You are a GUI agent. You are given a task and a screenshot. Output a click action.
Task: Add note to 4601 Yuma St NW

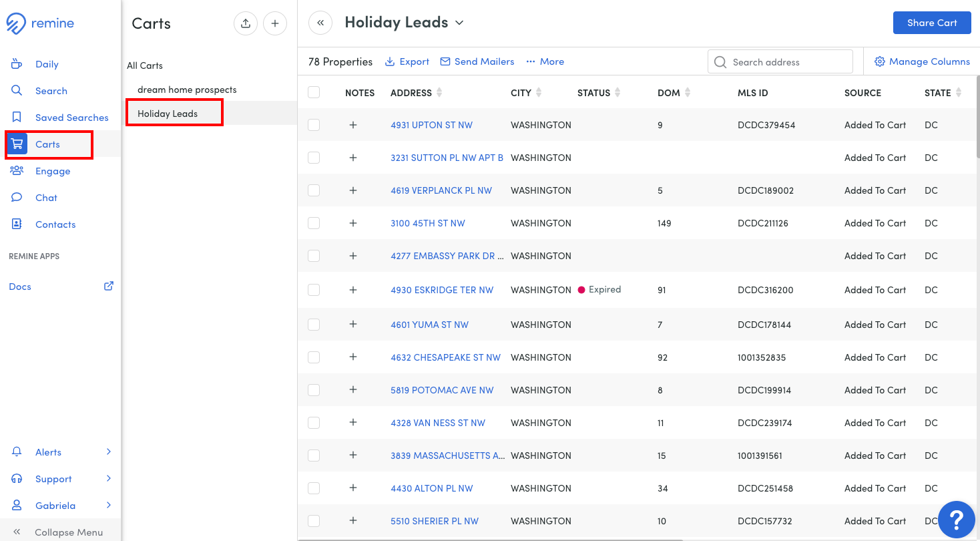coord(353,325)
